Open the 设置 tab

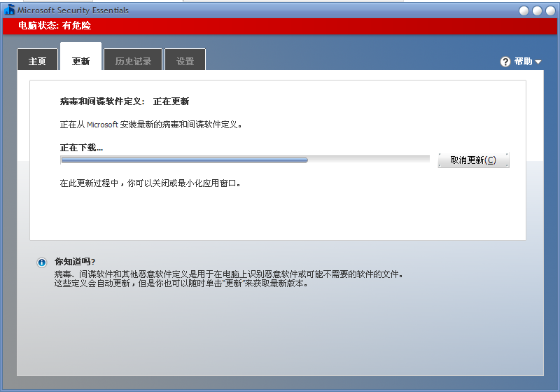pyautogui.click(x=185, y=59)
